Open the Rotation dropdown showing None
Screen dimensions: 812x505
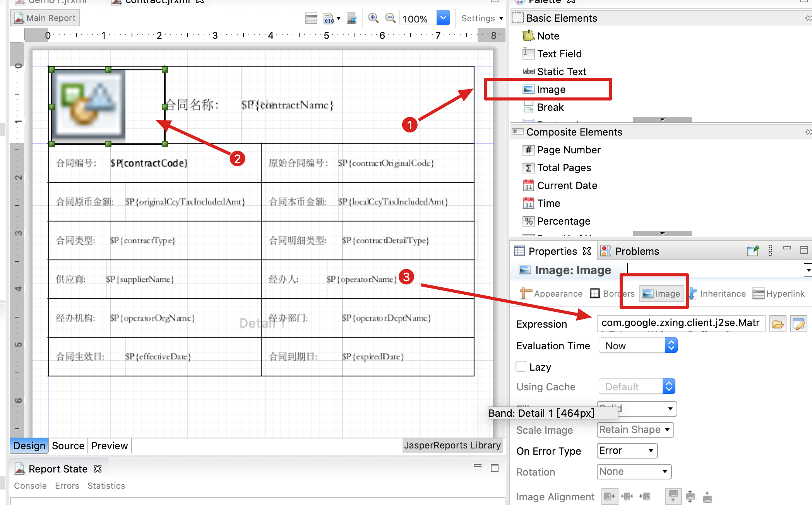tap(634, 471)
